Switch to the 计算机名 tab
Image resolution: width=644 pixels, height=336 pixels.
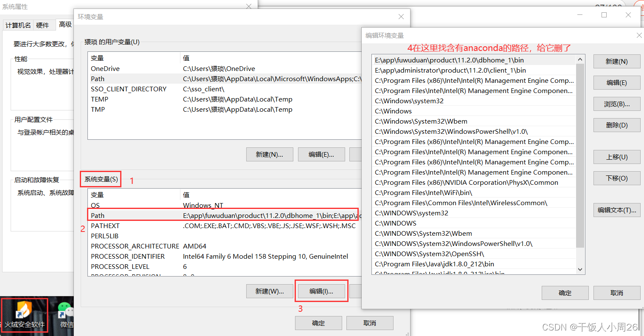coord(18,25)
